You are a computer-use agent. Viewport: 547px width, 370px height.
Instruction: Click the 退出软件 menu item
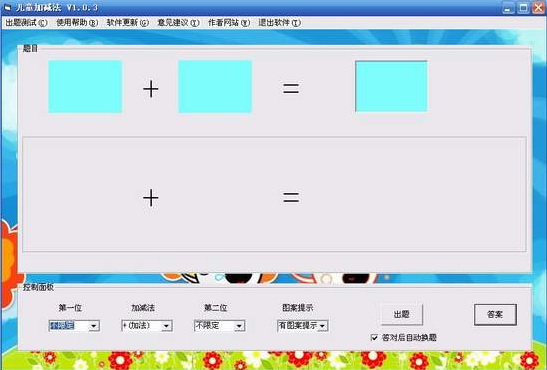tap(279, 23)
